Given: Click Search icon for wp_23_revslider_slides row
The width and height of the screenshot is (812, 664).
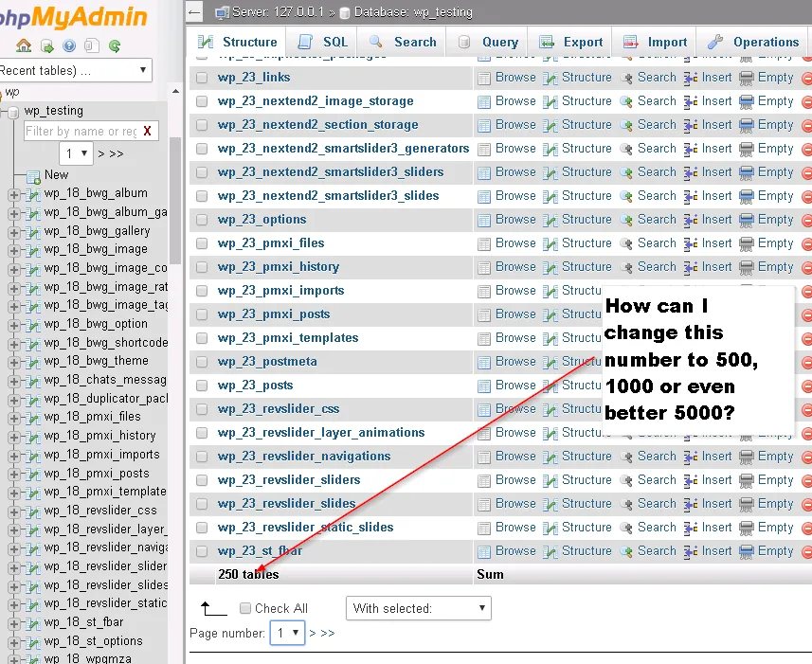Looking at the screenshot, I should [x=626, y=505].
